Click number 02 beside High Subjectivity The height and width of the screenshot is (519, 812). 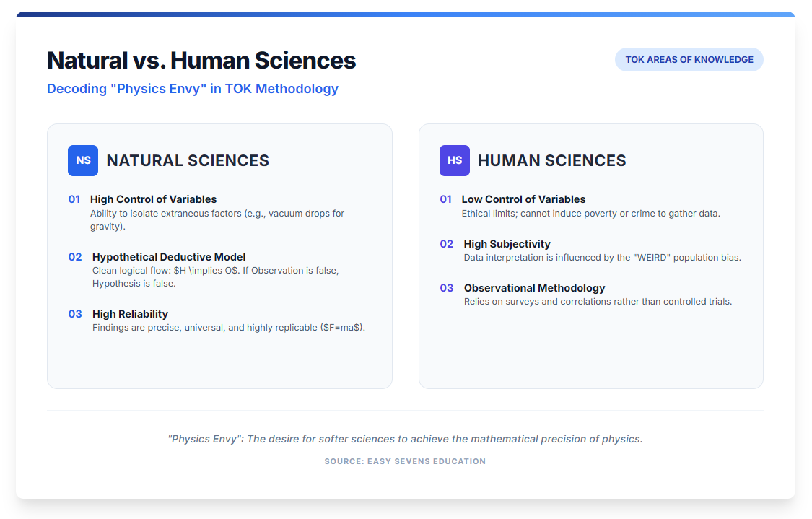(447, 244)
